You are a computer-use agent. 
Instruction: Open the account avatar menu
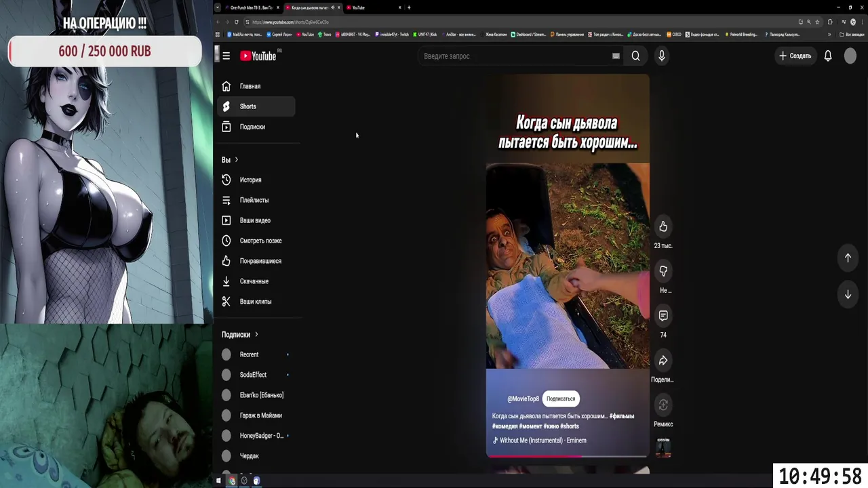[x=850, y=56]
